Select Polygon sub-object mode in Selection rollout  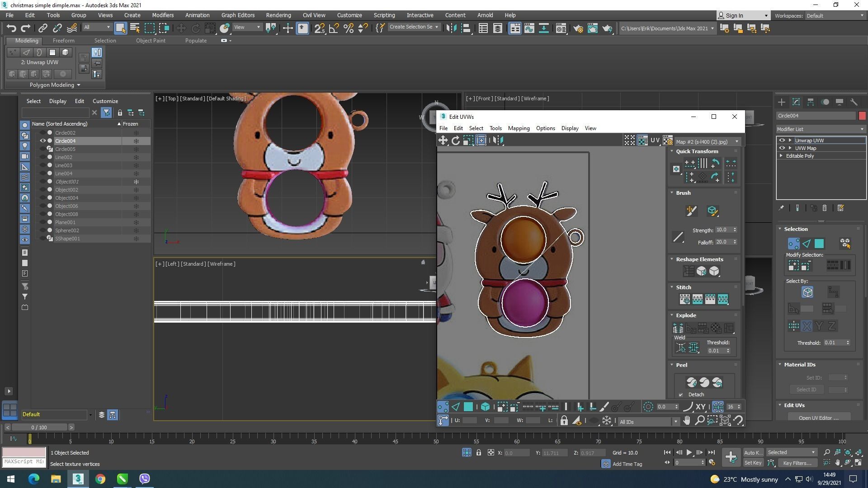[819, 244]
